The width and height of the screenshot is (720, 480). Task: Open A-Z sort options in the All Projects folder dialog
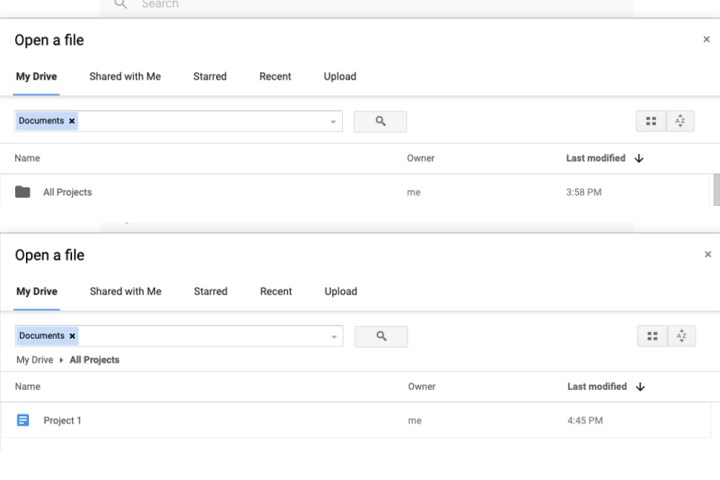pyautogui.click(x=680, y=121)
